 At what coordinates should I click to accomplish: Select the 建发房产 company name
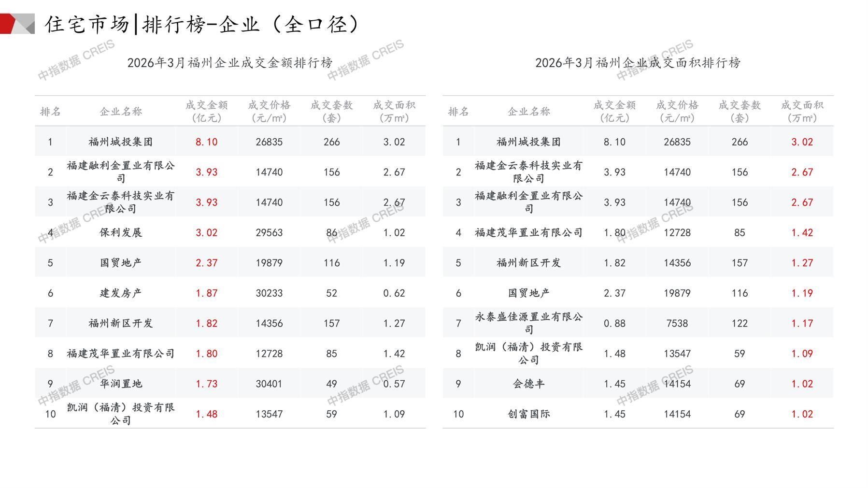[121, 293]
